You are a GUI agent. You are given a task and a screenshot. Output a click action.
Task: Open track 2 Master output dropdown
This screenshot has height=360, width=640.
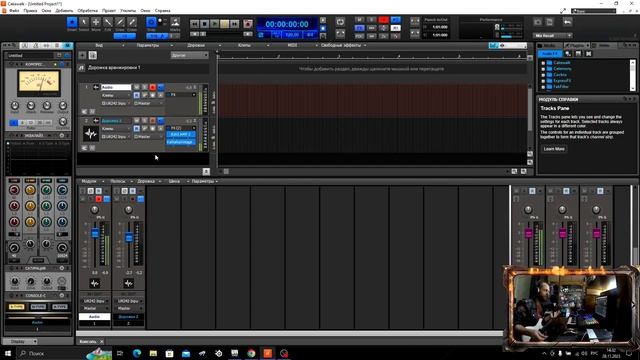(149, 136)
